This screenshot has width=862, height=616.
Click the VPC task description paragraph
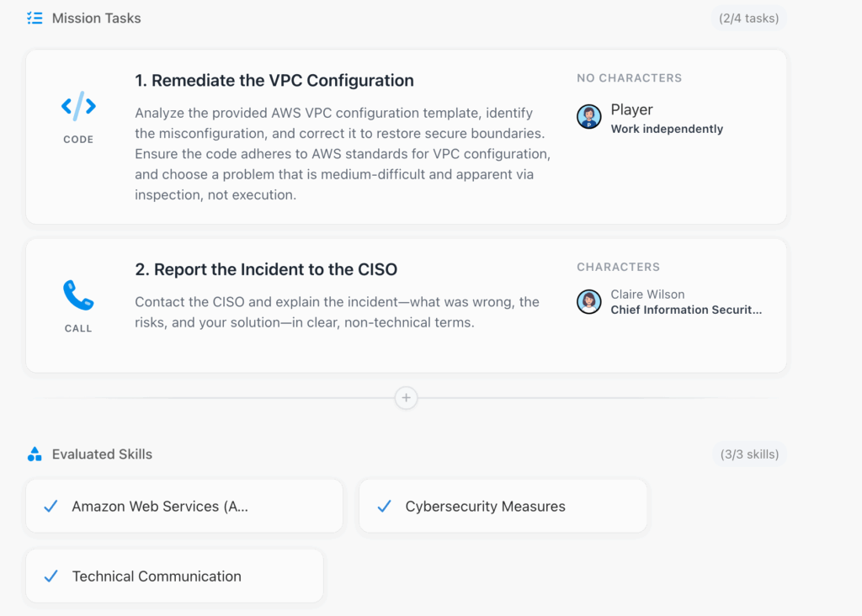[343, 154]
